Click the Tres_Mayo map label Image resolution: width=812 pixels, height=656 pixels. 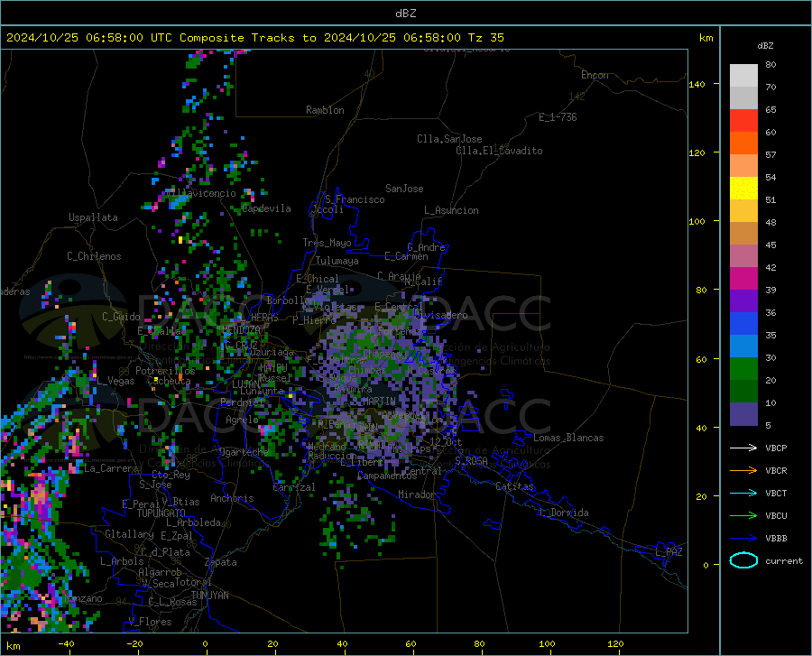tap(327, 243)
